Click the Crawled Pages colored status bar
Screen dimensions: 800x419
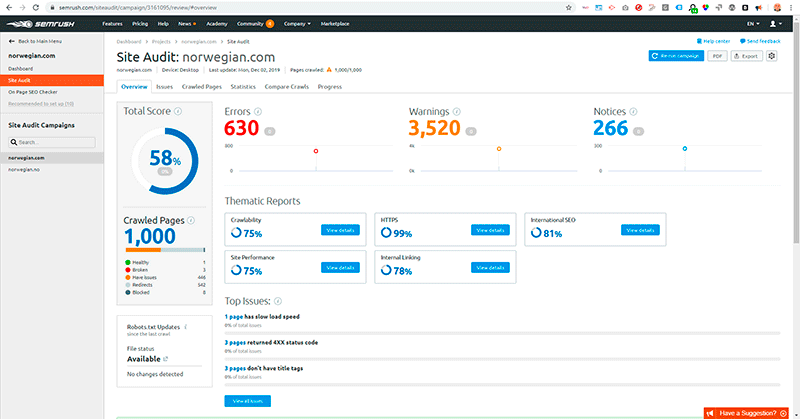(x=164, y=249)
